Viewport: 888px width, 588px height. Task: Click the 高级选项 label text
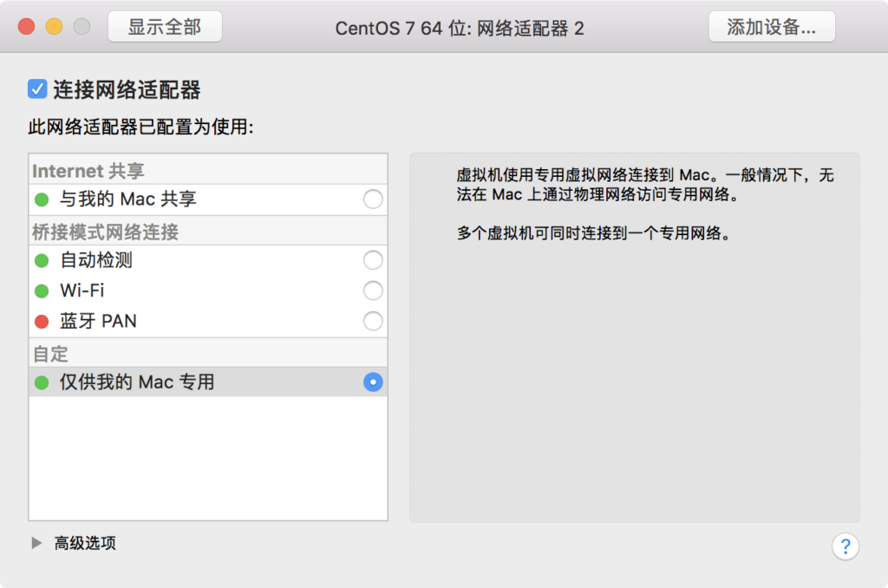pos(85,543)
